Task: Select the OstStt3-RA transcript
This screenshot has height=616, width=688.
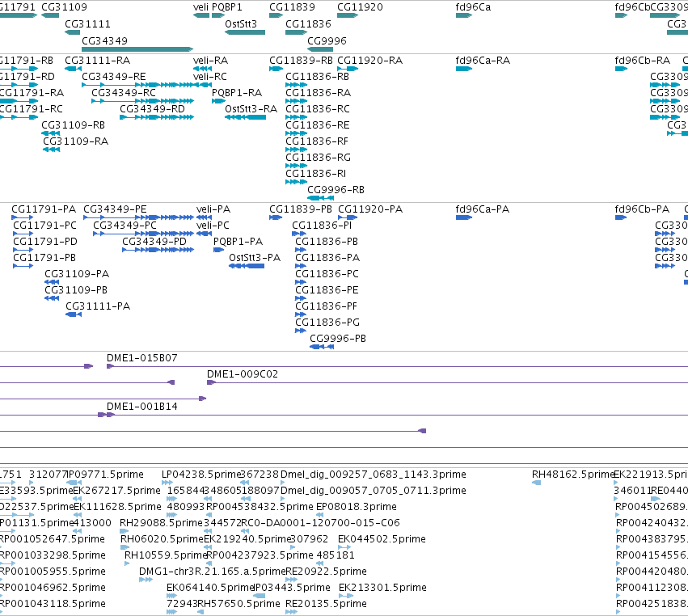Action: click(x=251, y=109)
